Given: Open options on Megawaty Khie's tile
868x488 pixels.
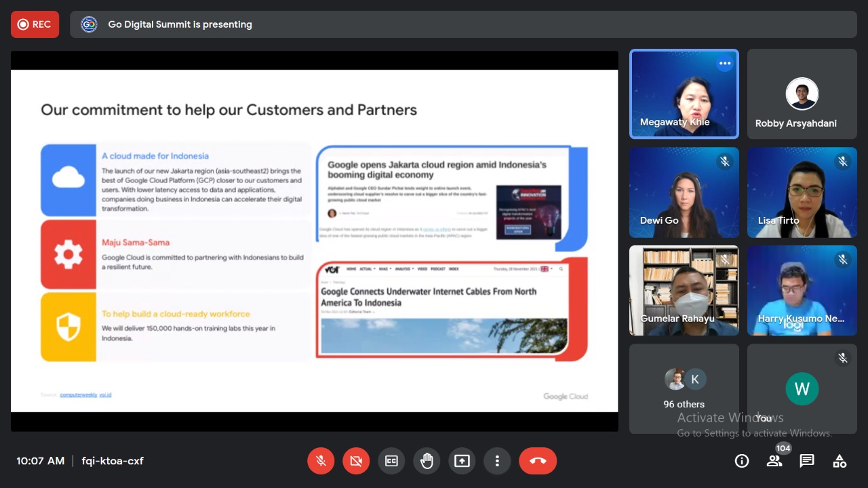Looking at the screenshot, I should click(725, 64).
